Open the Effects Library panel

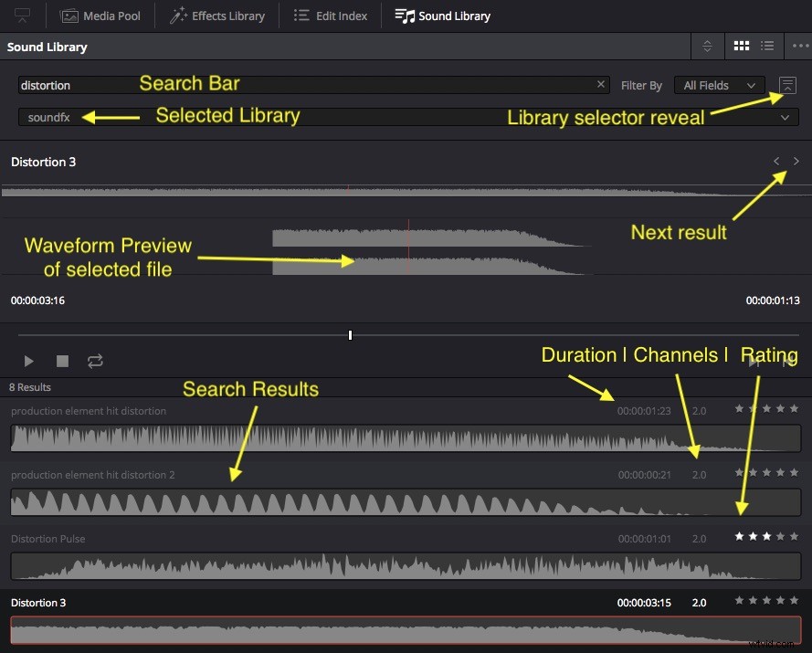[x=216, y=16]
